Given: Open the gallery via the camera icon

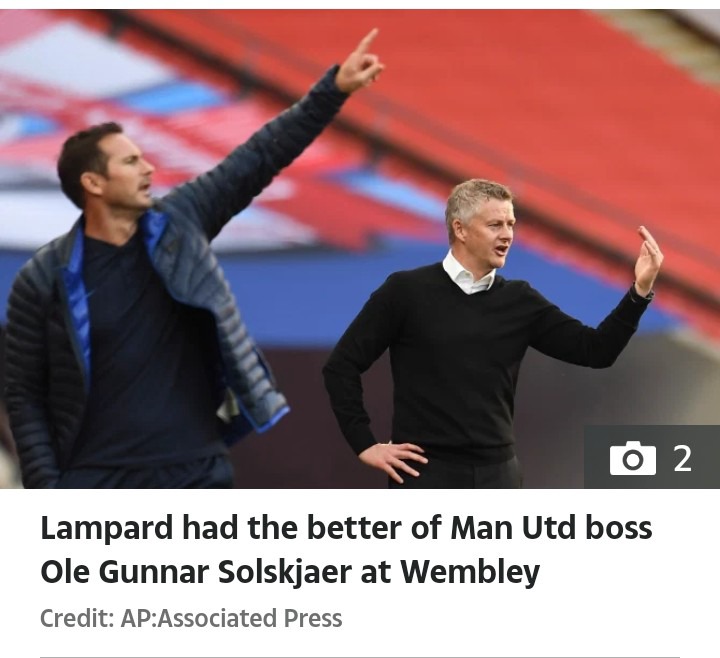Looking at the screenshot, I should 632,458.
